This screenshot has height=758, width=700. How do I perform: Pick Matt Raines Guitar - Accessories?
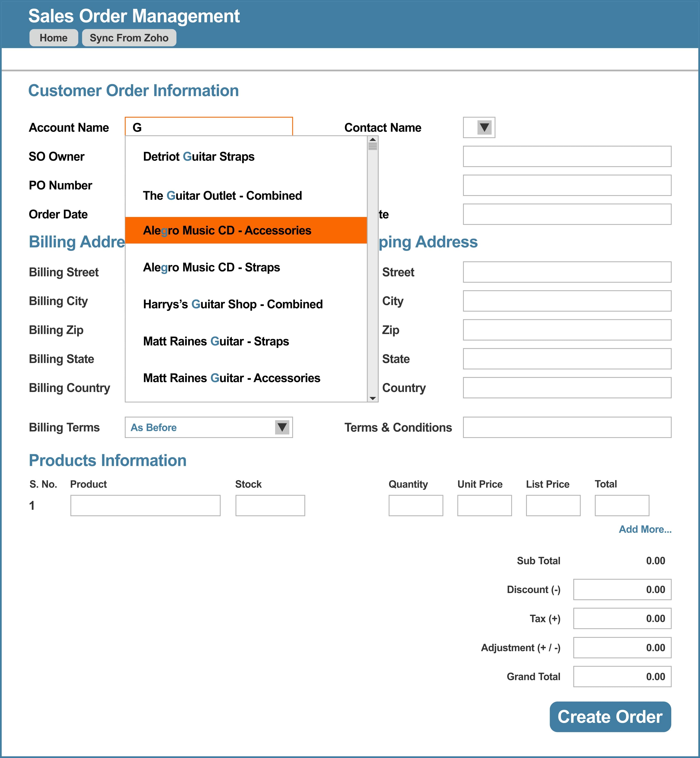(231, 378)
